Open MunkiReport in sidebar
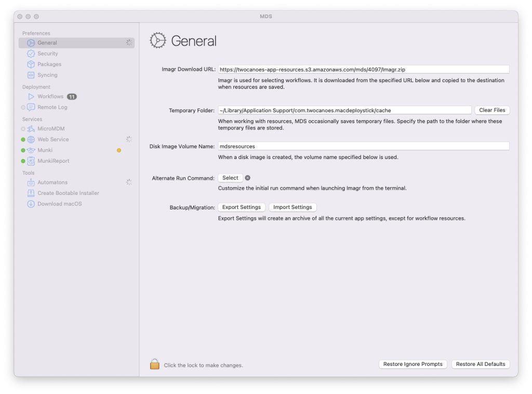This screenshot has height=394, width=532. [77, 161]
